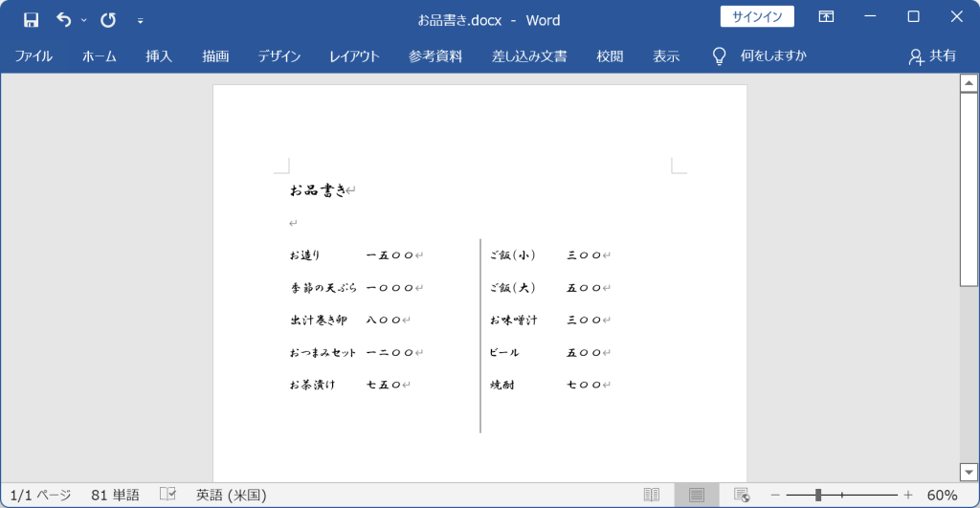Screen dimensions: 980x508
Task: Click the 焼酎 text
Action: 501,385
